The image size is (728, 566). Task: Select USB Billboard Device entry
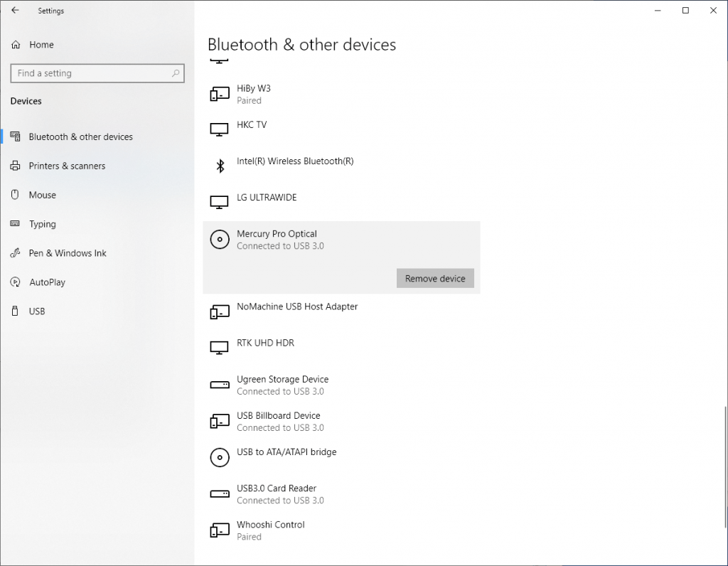point(341,421)
